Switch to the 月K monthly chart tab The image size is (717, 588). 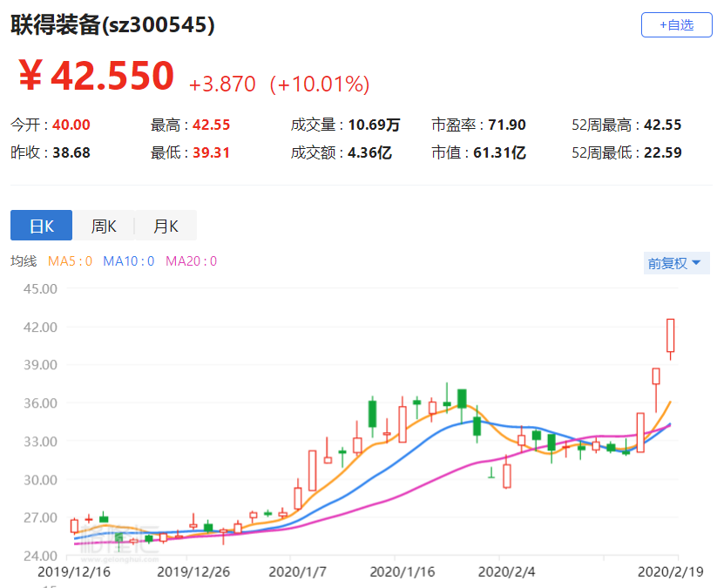pyautogui.click(x=166, y=226)
